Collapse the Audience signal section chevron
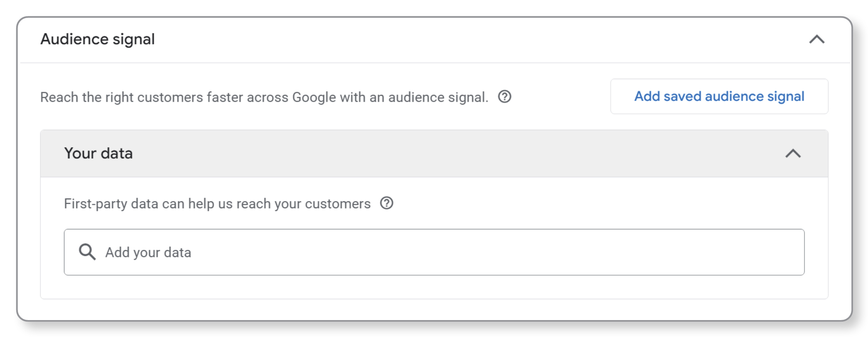 click(817, 39)
